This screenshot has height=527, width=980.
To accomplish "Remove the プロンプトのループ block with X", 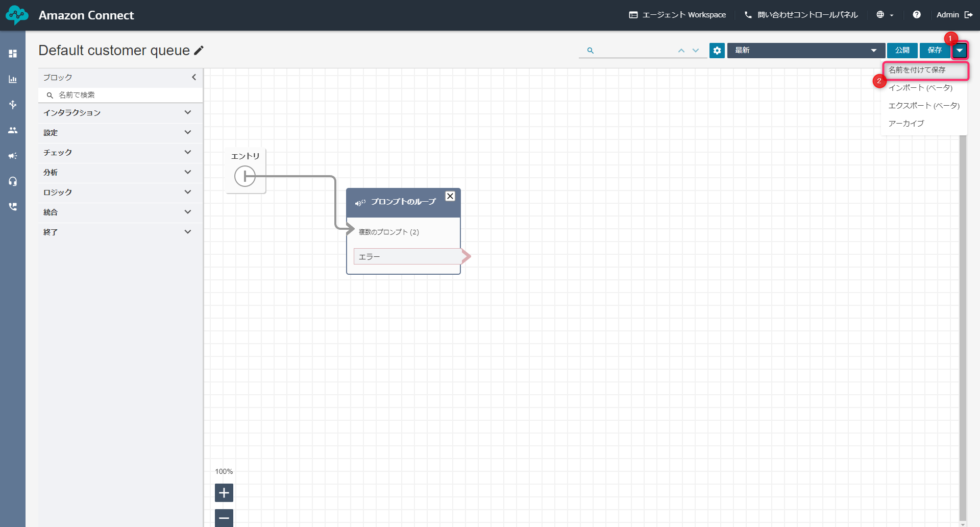I will [450, 196].
